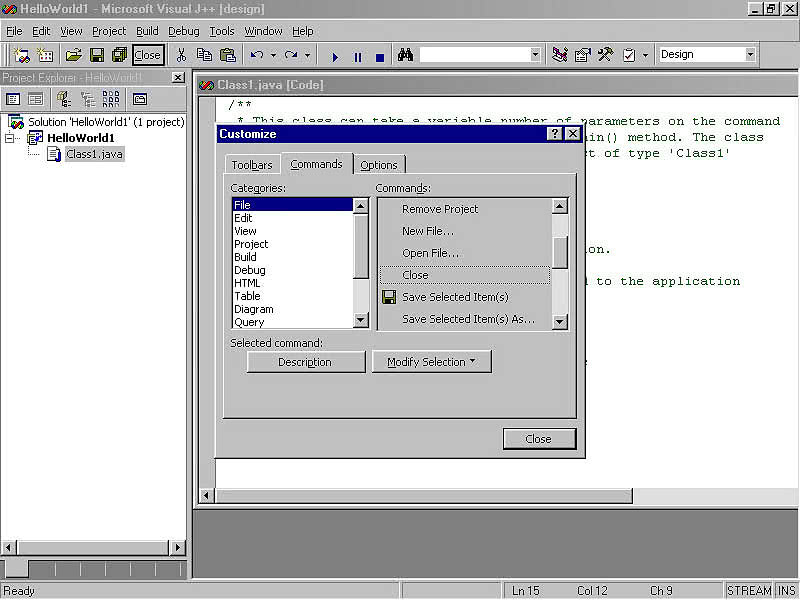Close the Project Explorer panel
The height and width of the screenshot is (600, 800).
[x=178, y=78]
